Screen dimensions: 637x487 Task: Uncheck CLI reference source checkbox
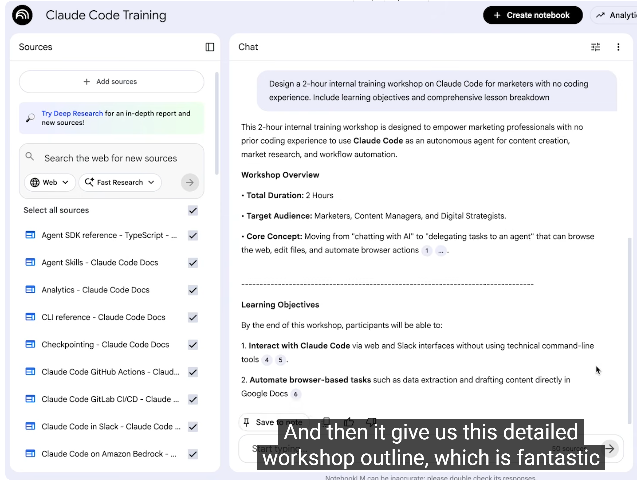[x=193, y=317]
